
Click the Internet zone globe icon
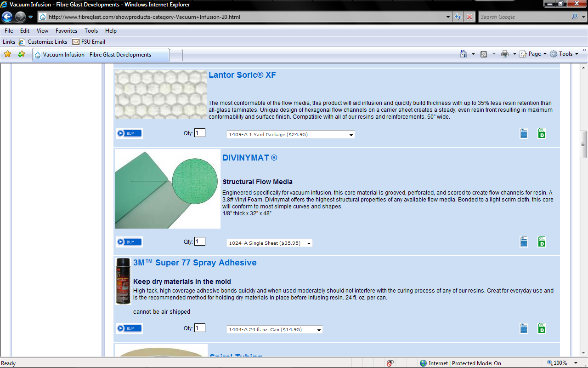[x=423, y=363]
